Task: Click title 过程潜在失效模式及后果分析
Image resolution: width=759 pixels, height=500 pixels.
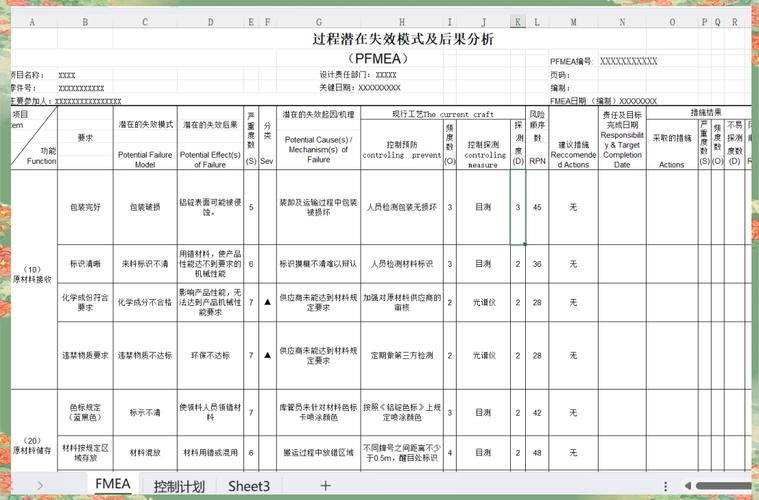Action: [403, 39]
